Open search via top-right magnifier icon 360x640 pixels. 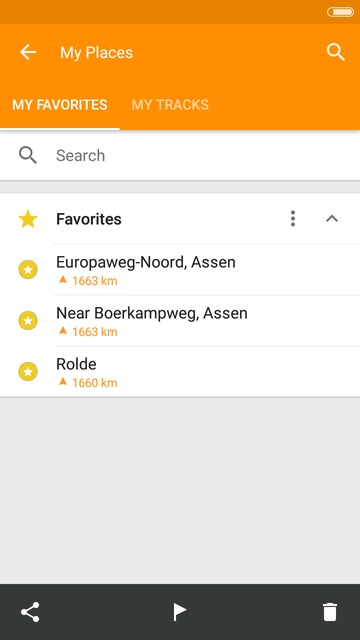click(x=336, y=52)
